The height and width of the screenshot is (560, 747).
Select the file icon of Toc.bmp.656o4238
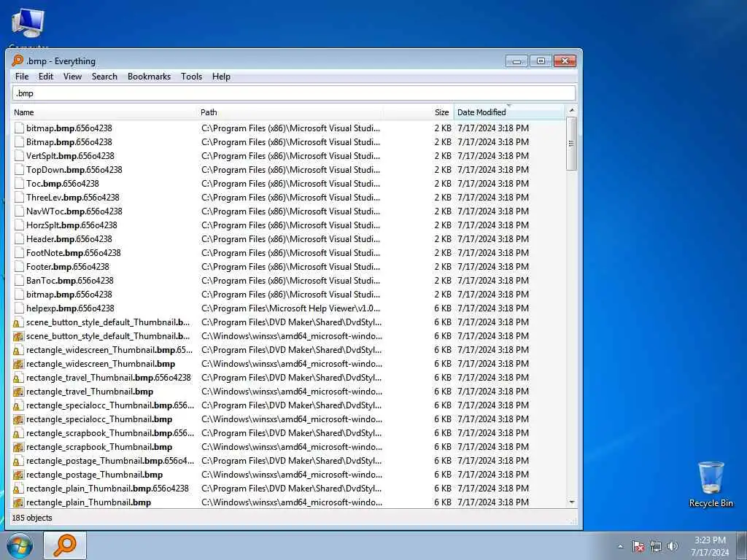click(x=19, y=183)
